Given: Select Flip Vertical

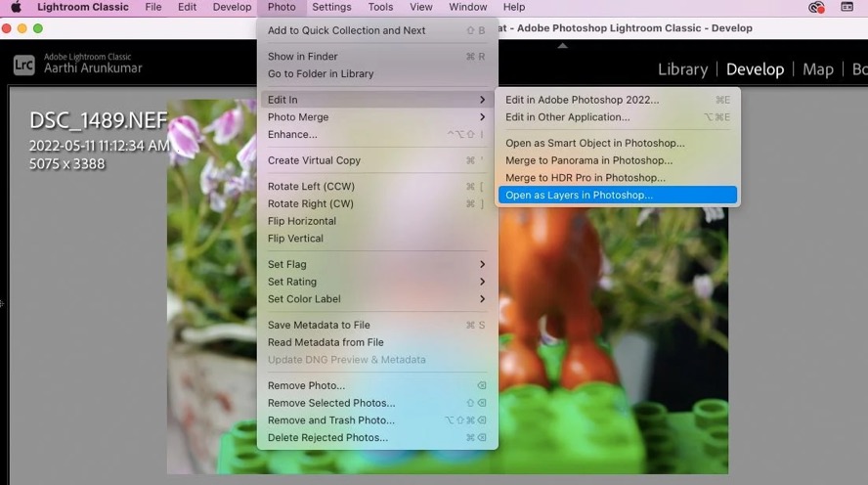Looking at the screenshot, I should tap(376, 238).
